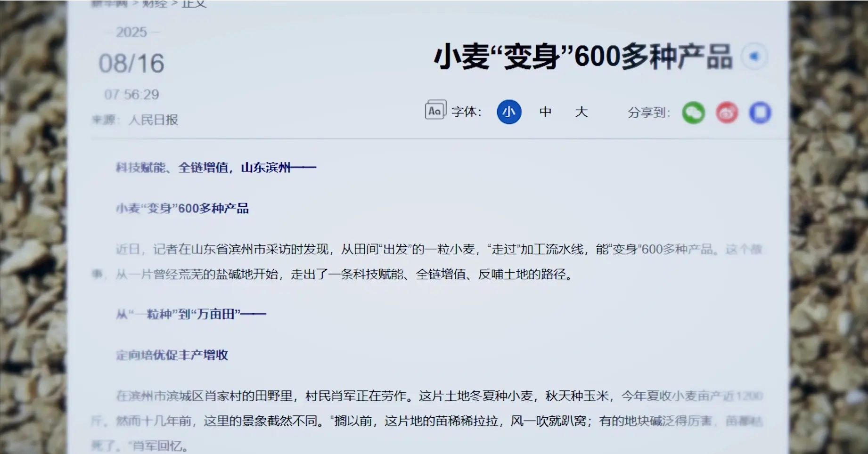This screenshot has width=868, height=454.
Task: Share the article to Weibo
Action: 727,113
